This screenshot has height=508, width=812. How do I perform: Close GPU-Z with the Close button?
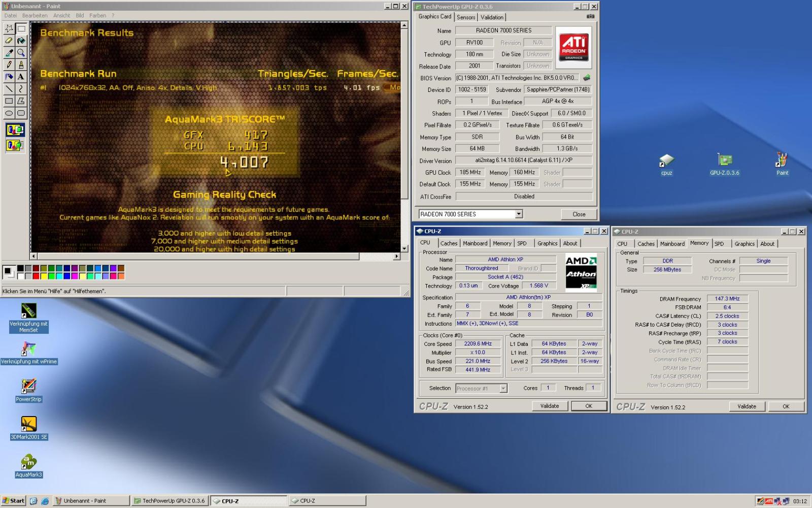pyautogui.click(x=579, y=214)
